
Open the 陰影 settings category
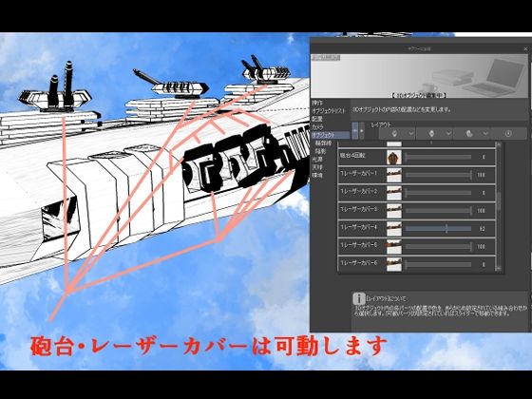click(320, 151)
